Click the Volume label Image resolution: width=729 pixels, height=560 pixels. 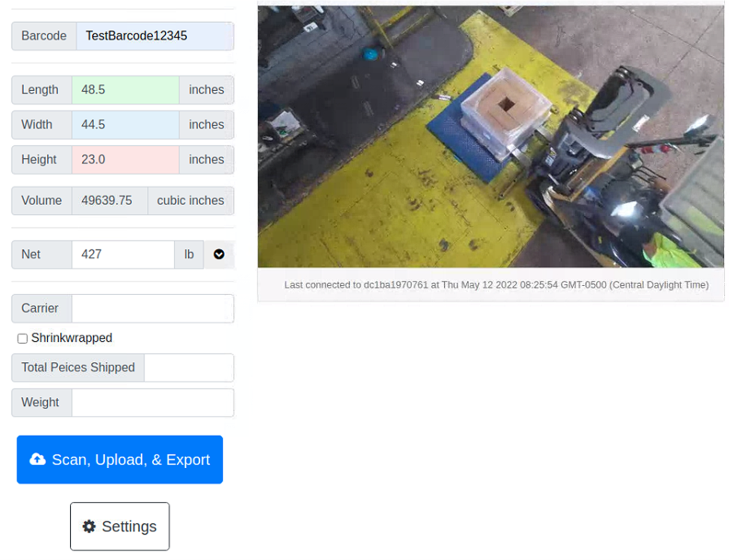coord(42,201)
